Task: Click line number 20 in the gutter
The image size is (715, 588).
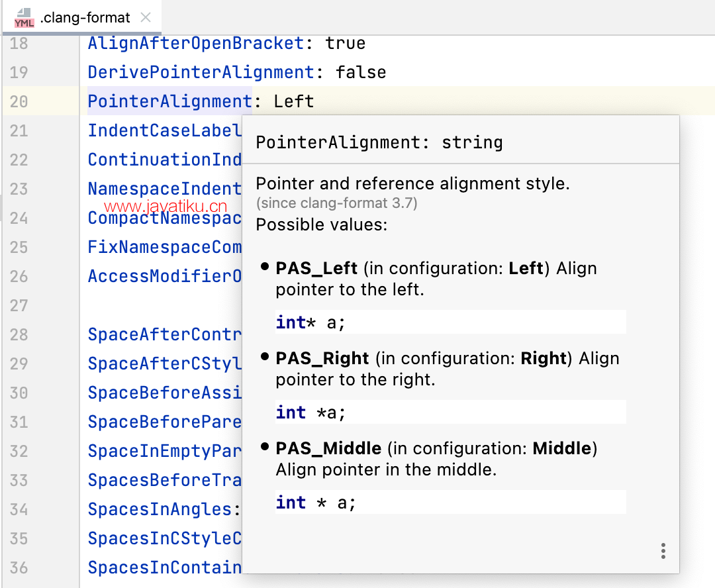Action: [x=19, y=102]
